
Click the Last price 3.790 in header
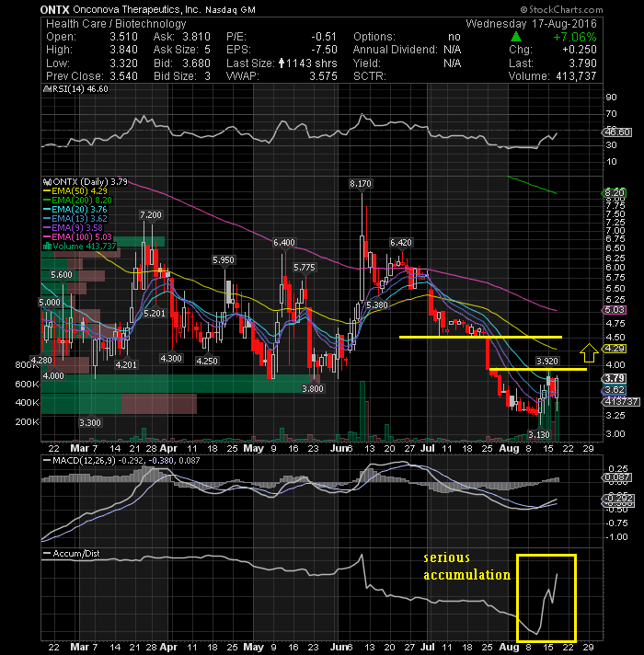[x=583, y=63]
